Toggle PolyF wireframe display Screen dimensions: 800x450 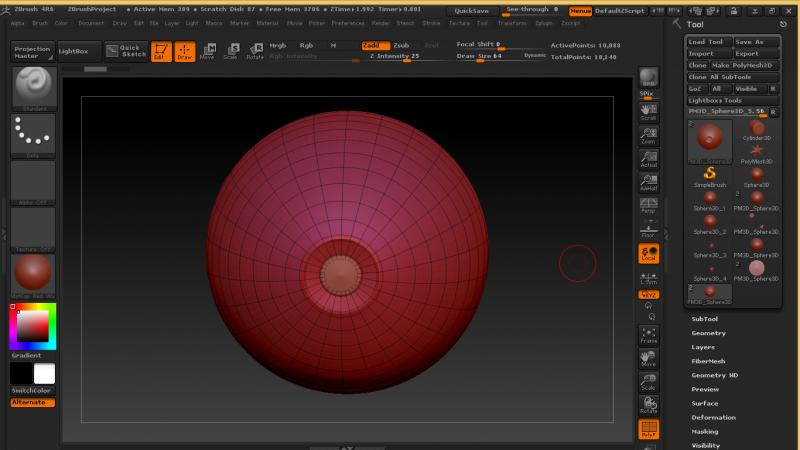click(648, 429)
